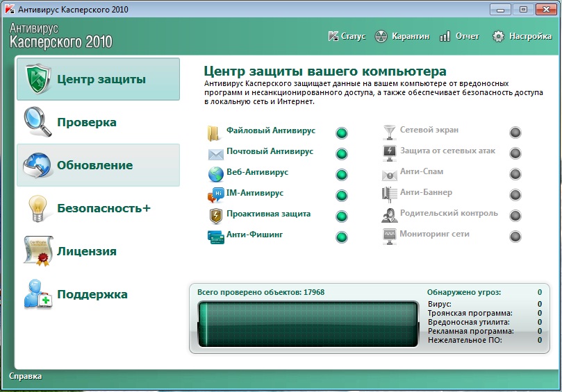Screen dimensions: 562x392
Task: Toggle the gray indicator for Анти-Спам
Action: pyautogui.click(x=515, y=174)
